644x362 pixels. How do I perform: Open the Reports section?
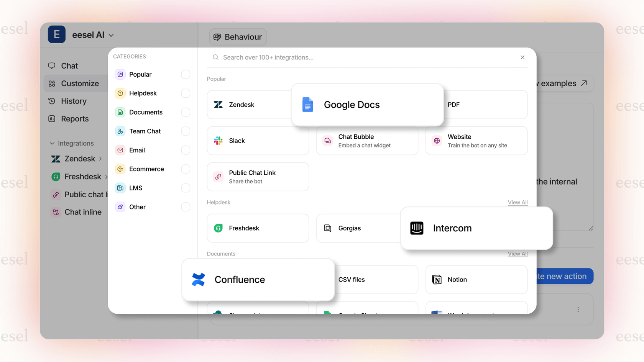[x=75, y=119]
